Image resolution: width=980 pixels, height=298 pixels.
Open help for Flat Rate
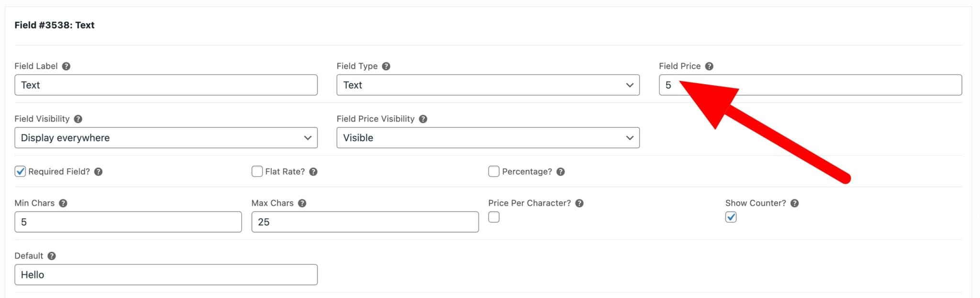(313, 171)
